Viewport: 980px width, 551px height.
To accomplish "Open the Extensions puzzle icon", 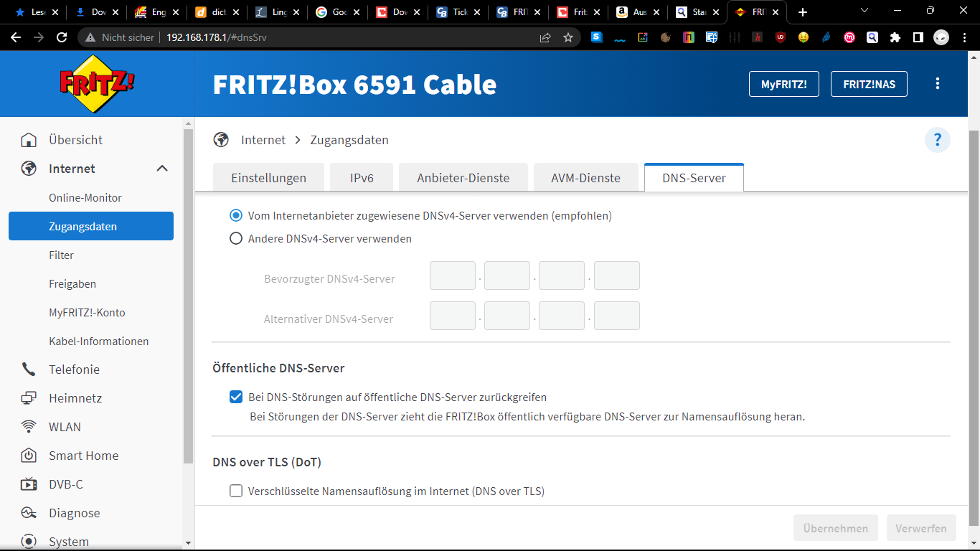I will click(895, 37).
